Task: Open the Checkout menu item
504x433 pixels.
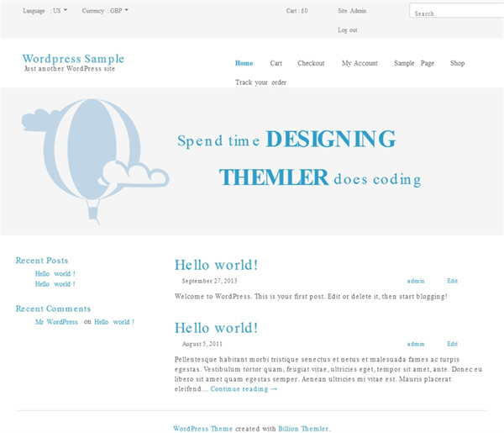Action: [311, 63]
